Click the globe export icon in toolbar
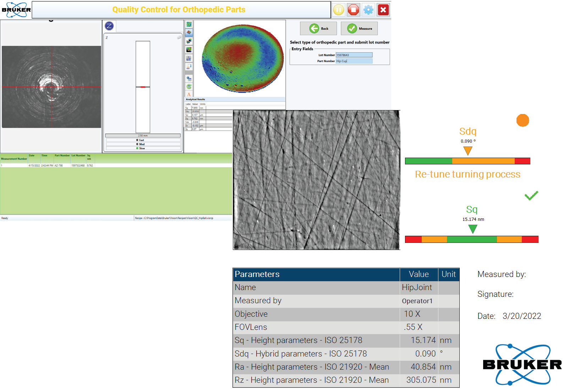 click(x=189, y=79)
